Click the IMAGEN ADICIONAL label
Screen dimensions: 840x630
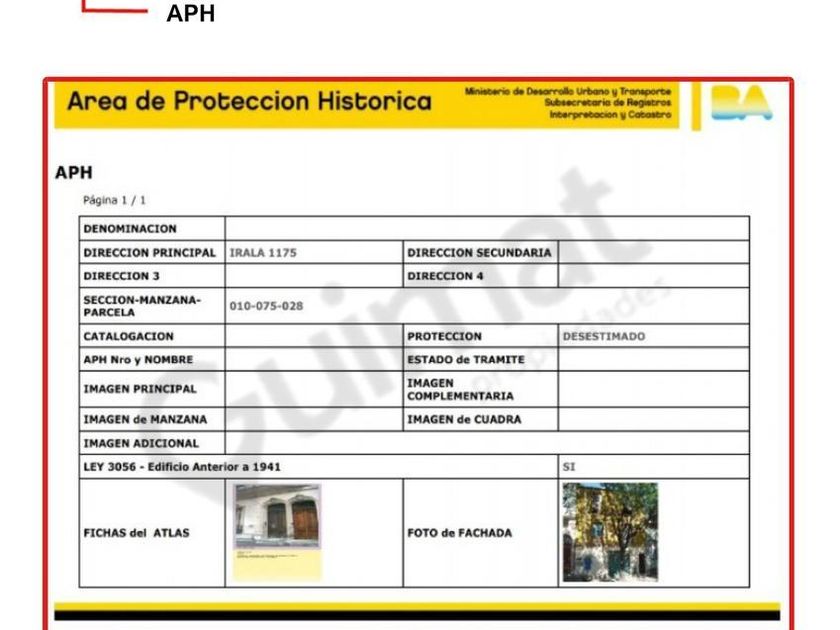pos(141,444)
